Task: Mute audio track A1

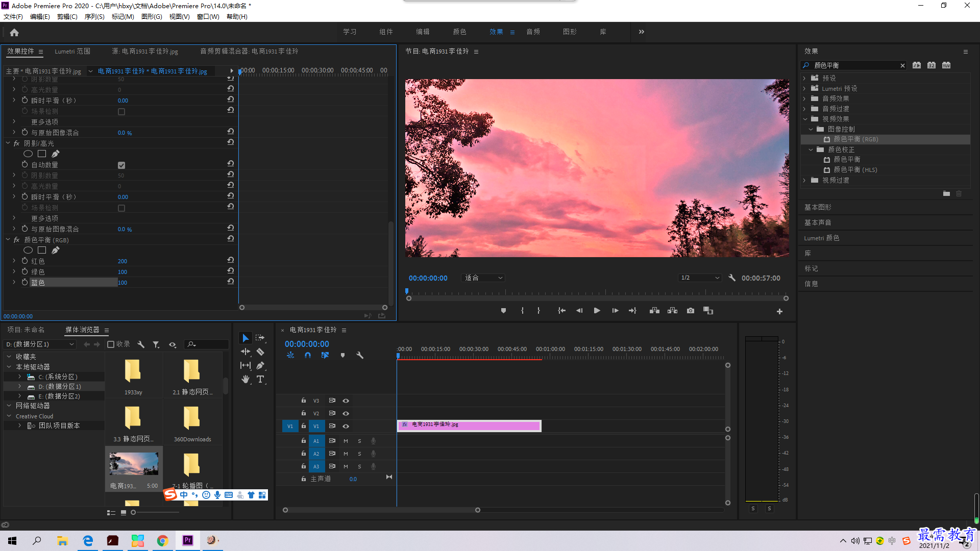Action: (346, 441)
